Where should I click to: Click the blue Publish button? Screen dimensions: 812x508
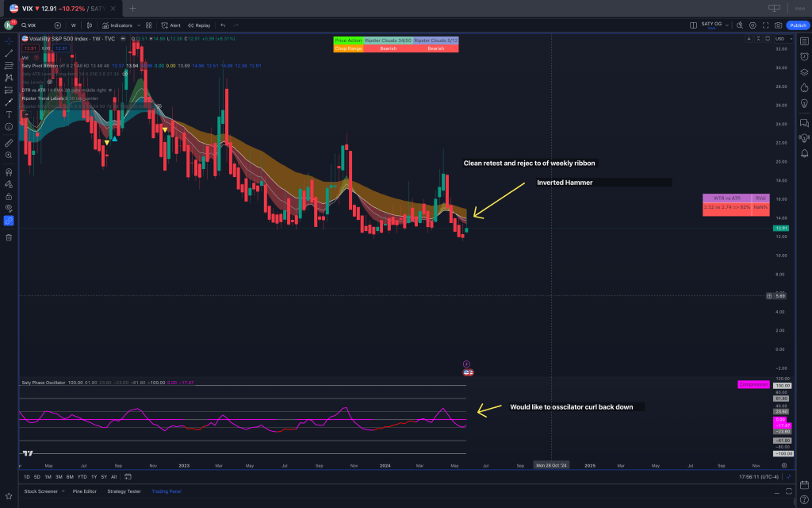tap(797, 25)
